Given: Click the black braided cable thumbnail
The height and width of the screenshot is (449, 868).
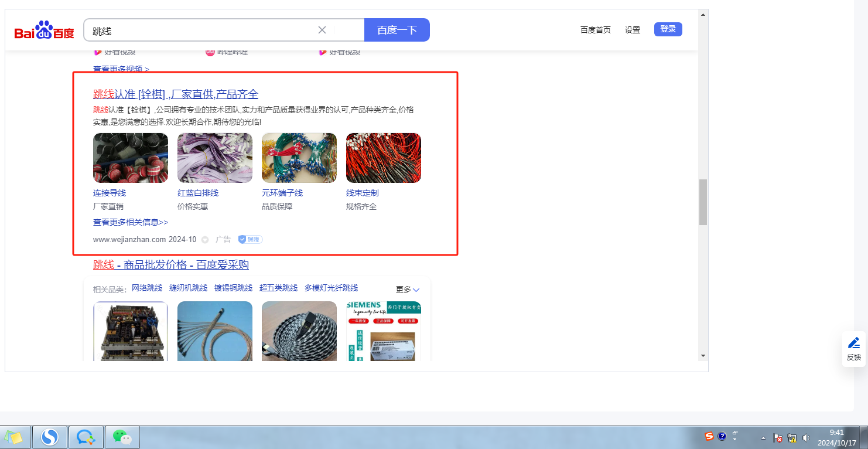Looking at the screenshot, I should pos(299,331).
